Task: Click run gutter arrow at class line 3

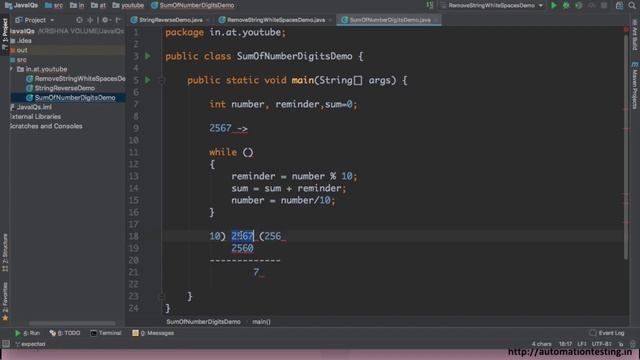Action: [148, 56]
